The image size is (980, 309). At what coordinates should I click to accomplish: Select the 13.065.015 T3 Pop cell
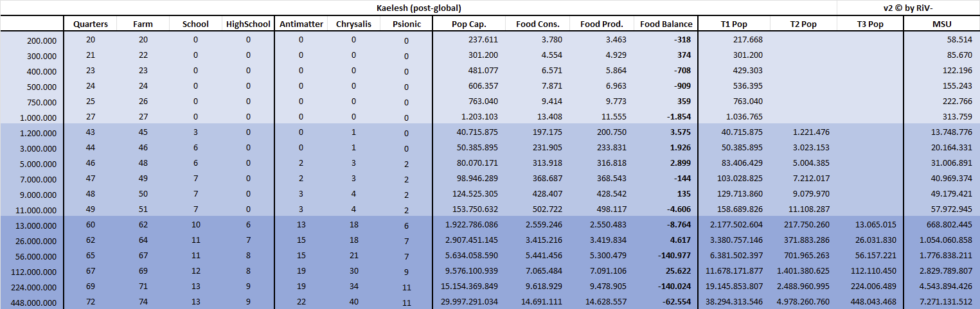tap(870, 225)
